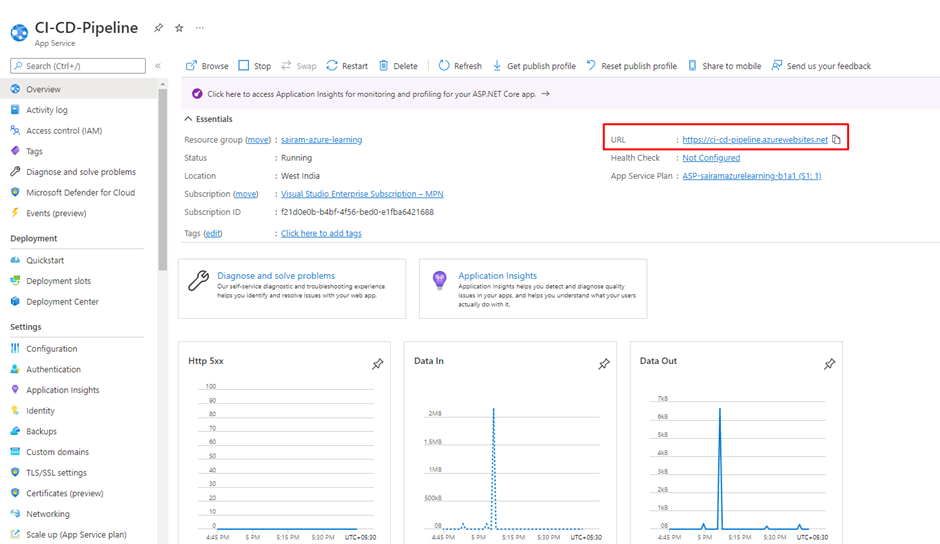Click edit link next to Tags
The height and width of the screenshot is (544, 940).
point(213,233)
